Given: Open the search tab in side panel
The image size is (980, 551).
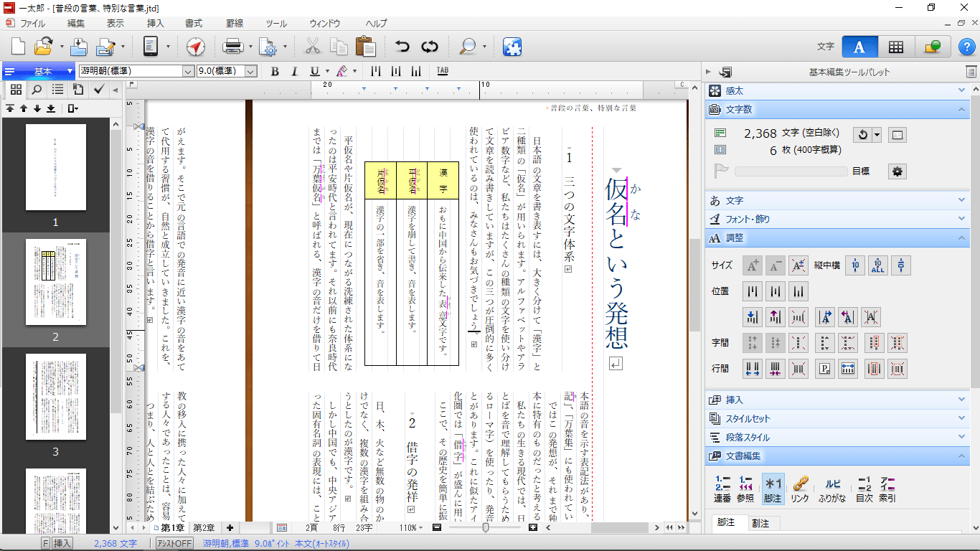Looking at the screenshot, I should [x=37, y=90].
